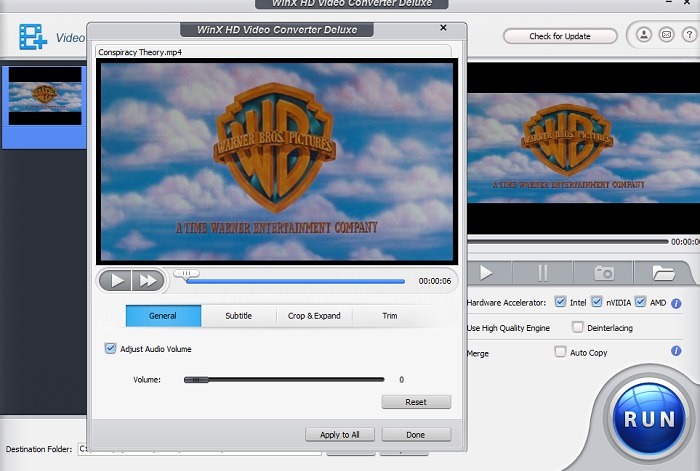Click the main preview progress bar
Viewport: 700px width, 471px height.
[x=568, y=242]
